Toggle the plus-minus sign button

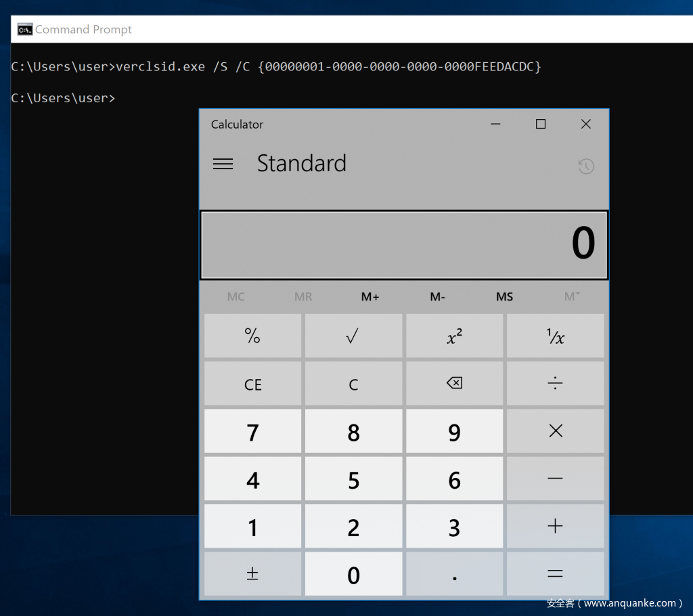(252, 574)
